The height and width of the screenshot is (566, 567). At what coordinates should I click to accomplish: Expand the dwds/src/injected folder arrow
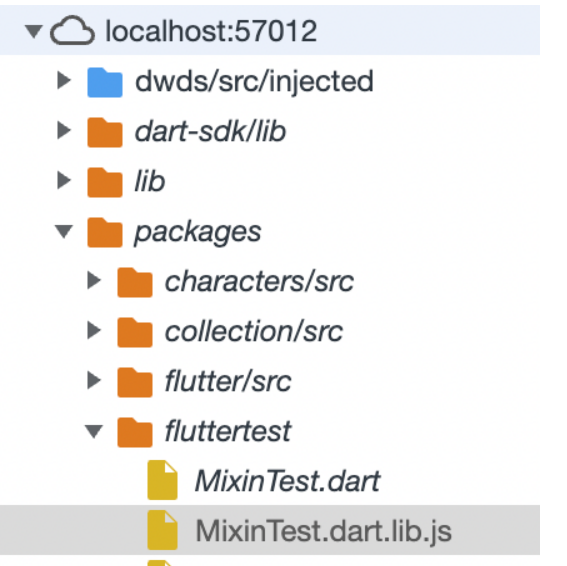(64, 81)
